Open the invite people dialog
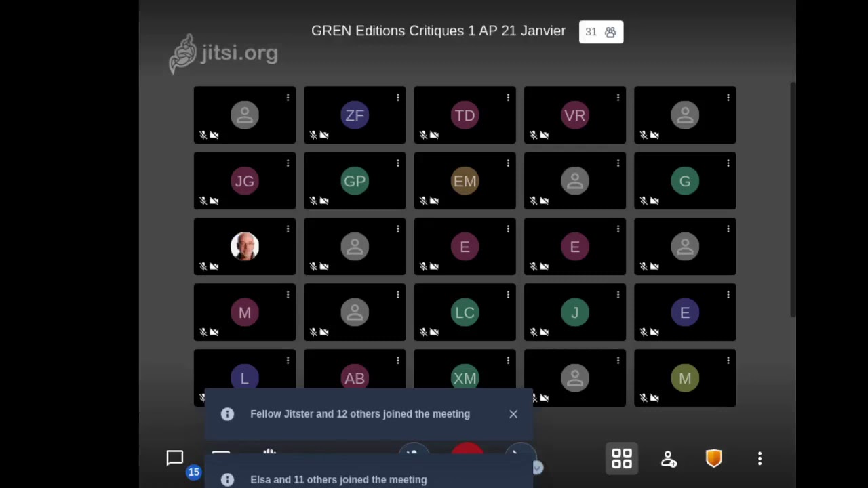The height and width of the screenshot is (488, 868). point(669,459)
